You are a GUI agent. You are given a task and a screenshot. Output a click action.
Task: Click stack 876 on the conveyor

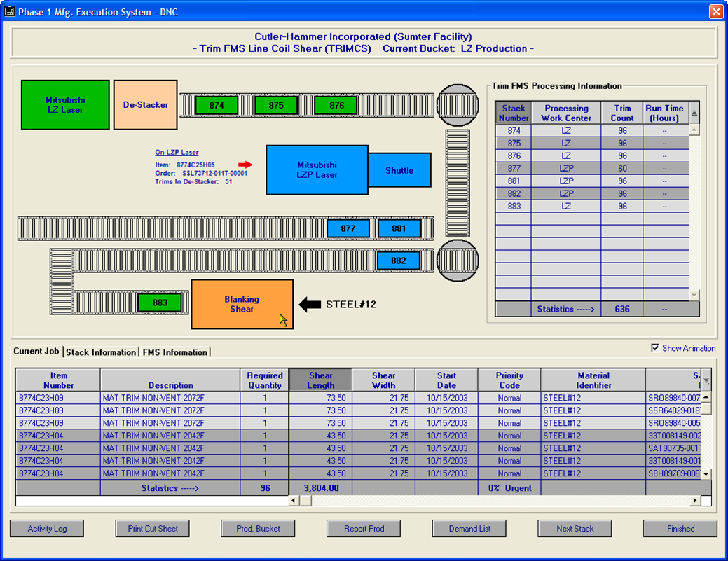336,105
